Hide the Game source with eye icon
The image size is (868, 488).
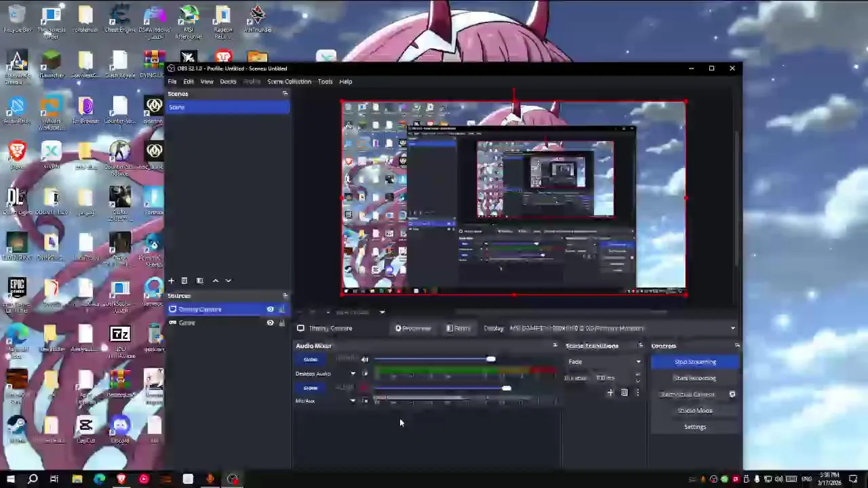point(270,323)
